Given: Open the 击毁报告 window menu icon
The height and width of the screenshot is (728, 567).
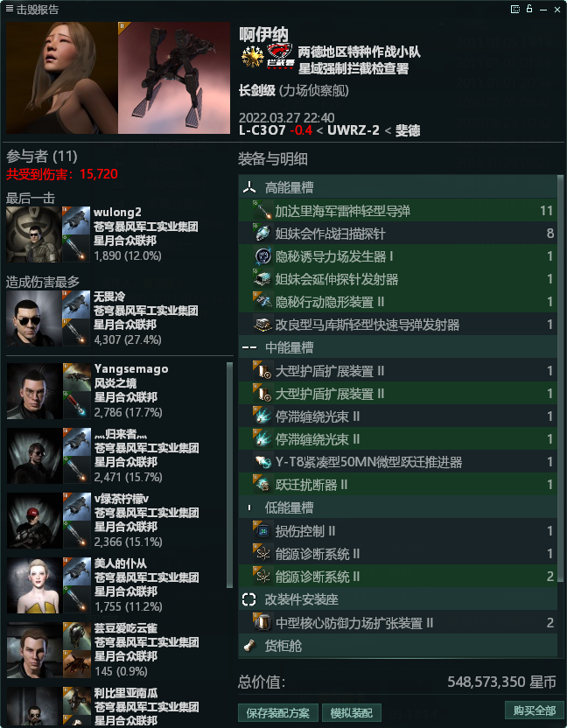Looking at the screenshot, I should tap(10, 9).
